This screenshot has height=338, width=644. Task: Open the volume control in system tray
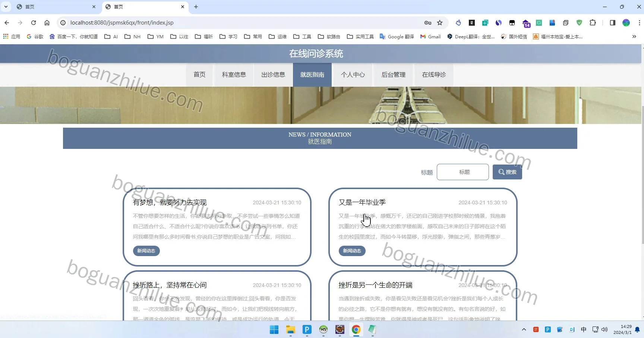604,329
